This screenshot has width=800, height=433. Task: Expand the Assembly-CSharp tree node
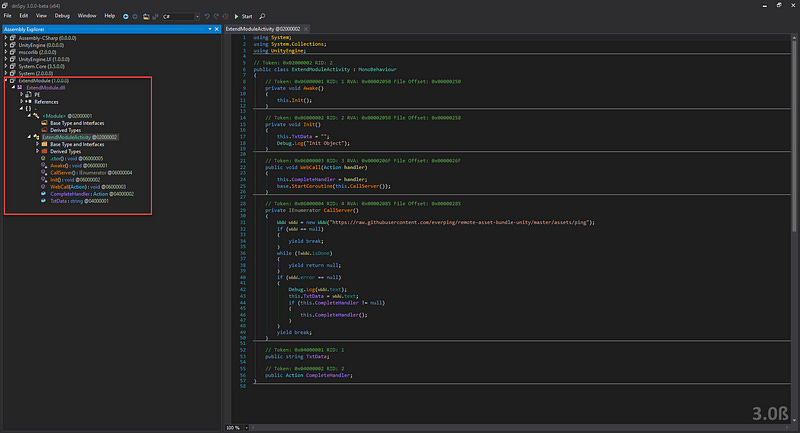pyautogui.click(x=6, y=37)
